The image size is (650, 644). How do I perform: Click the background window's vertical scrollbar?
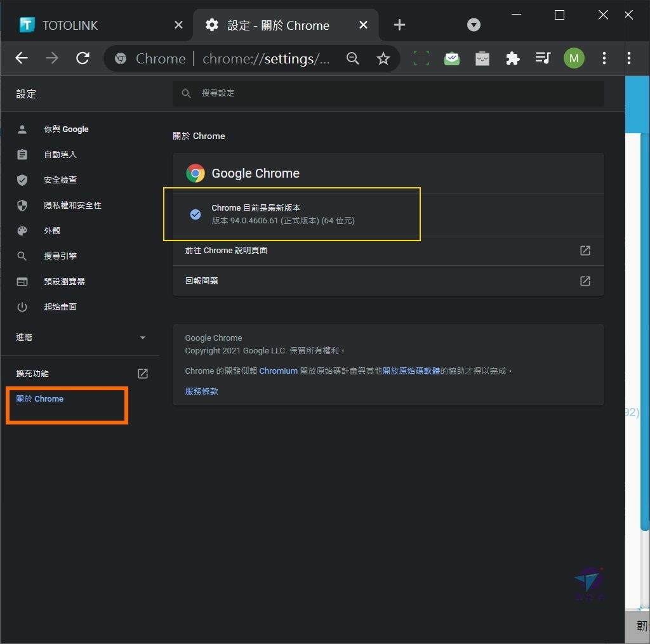(645, 332)
